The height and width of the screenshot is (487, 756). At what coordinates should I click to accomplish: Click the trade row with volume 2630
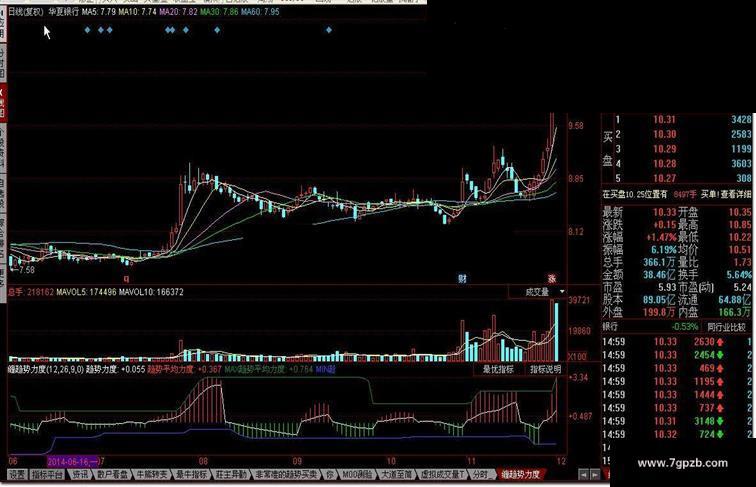tap(676, 342)
